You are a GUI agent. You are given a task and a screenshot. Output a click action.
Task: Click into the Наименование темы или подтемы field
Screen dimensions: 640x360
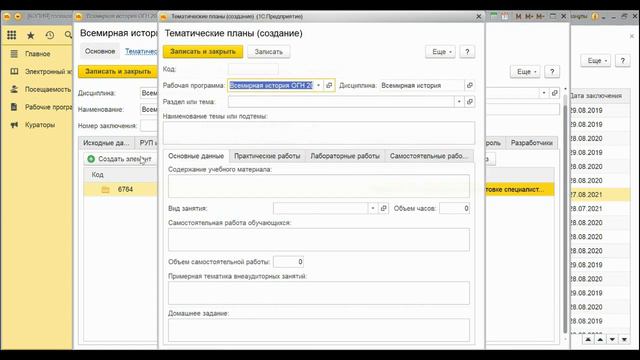click(319, 133)
